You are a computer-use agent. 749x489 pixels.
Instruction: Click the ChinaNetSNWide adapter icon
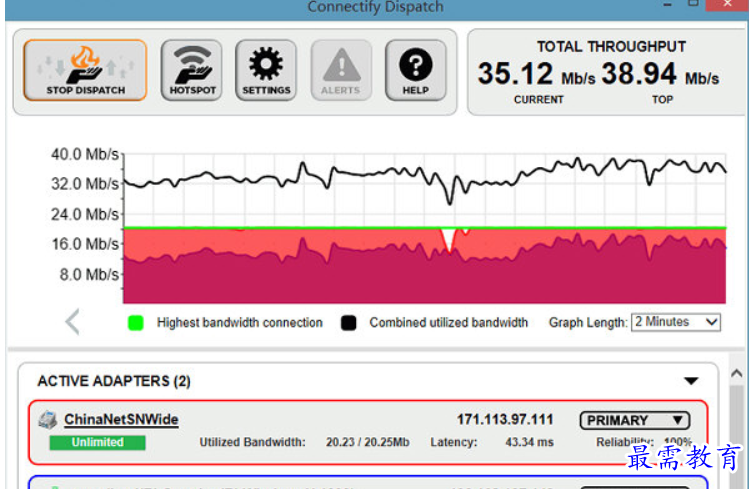48,419
